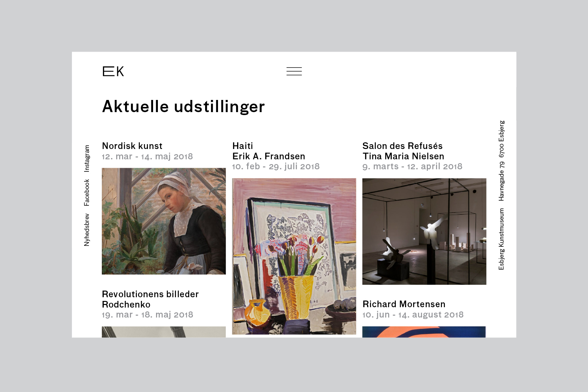Open the Instagram link in sidebar

(x=87, y=159)
